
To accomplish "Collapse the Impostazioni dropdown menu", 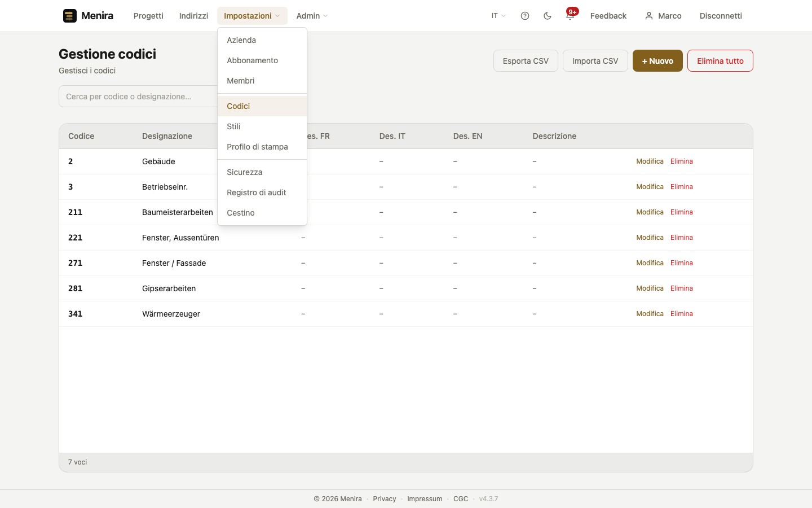I will tap(252, 16).
